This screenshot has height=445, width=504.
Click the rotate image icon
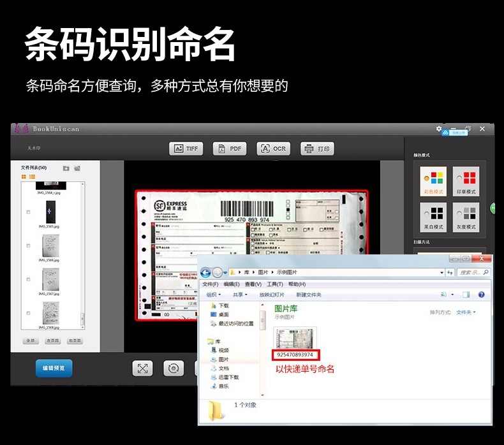(x=173, y=368)
